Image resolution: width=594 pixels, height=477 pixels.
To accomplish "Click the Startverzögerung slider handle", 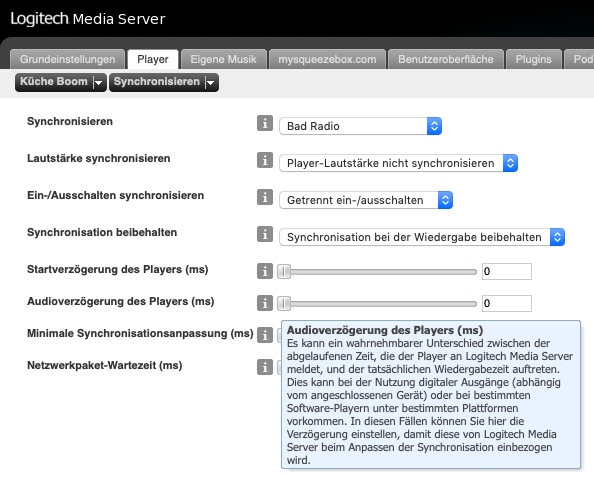I will 284,272.
